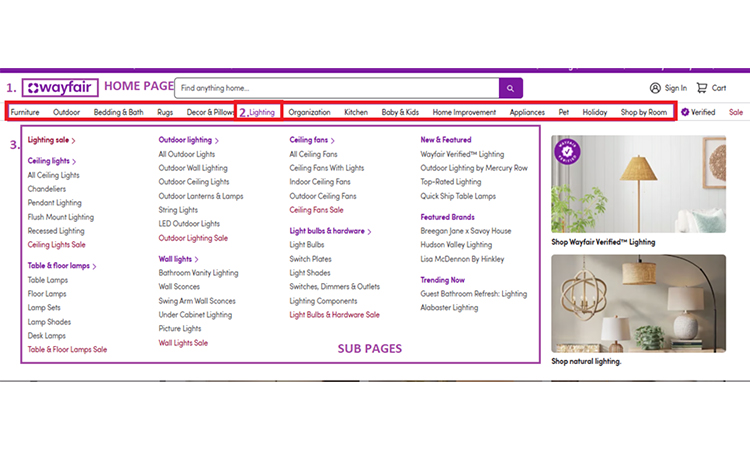Focus the Find anything home search field

(337, 88)
